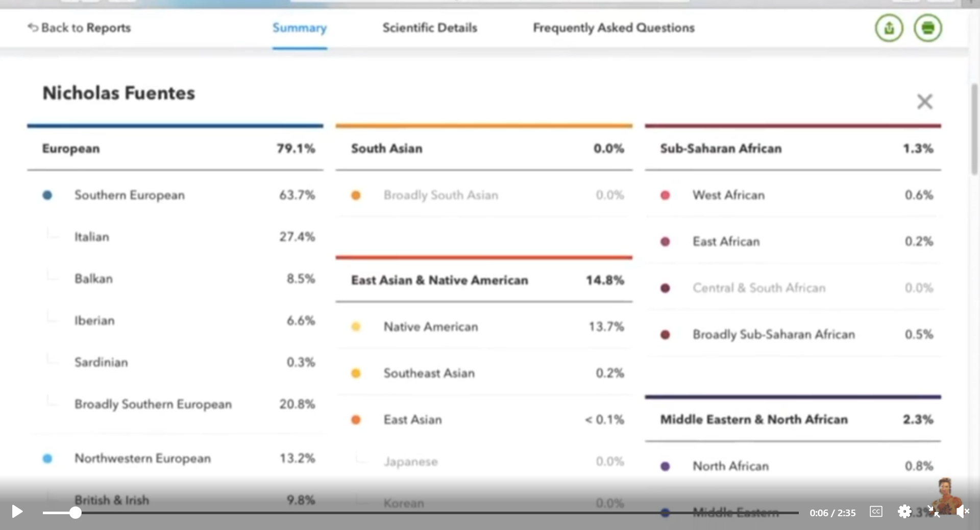
Task: Open video settings gear
Action: (904, 512)
